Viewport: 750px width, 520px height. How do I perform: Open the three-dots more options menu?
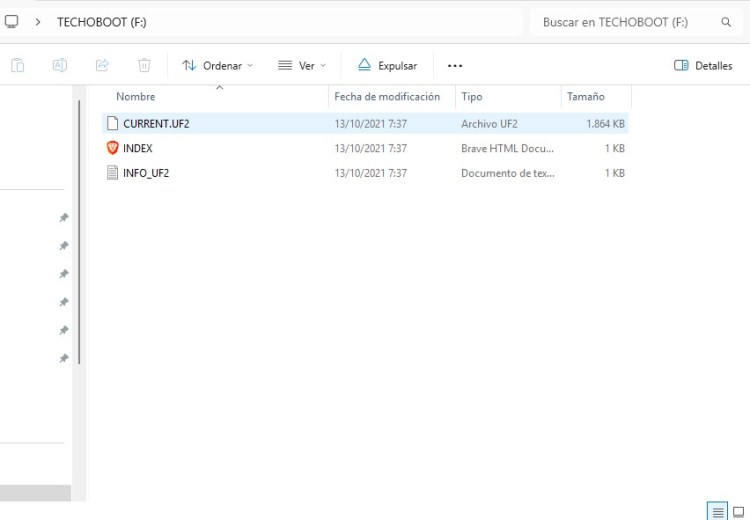point(455,65)
